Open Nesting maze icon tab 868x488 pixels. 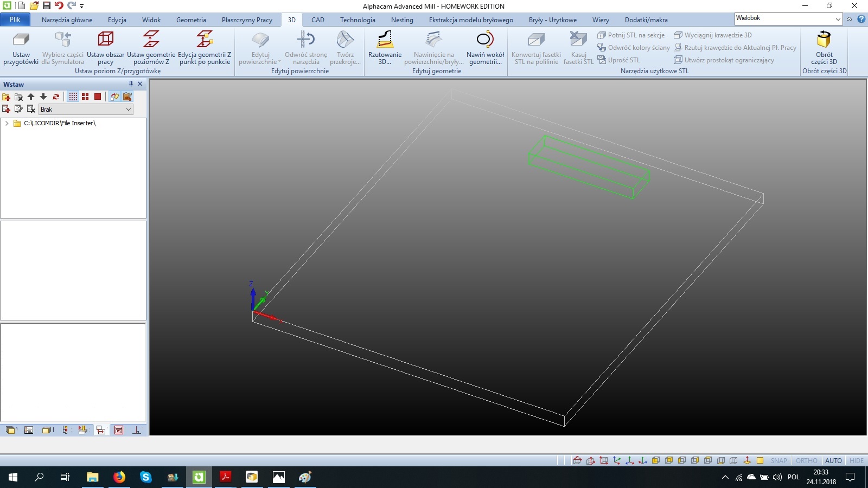point(119,430)
